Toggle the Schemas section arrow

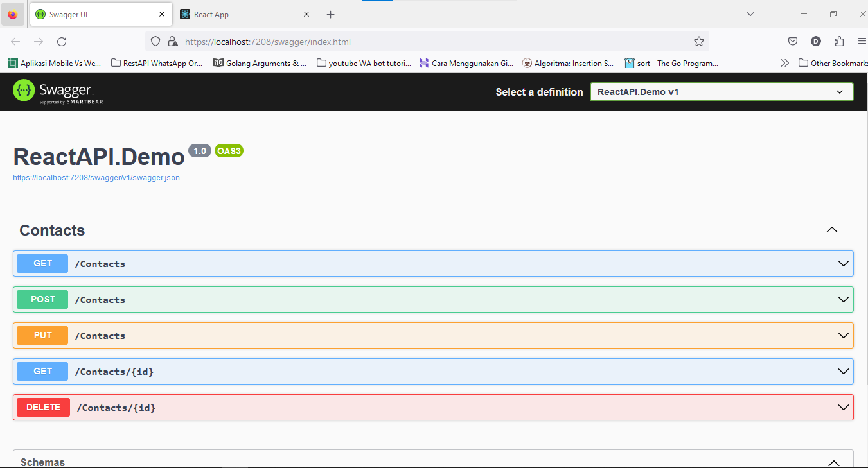834,463
